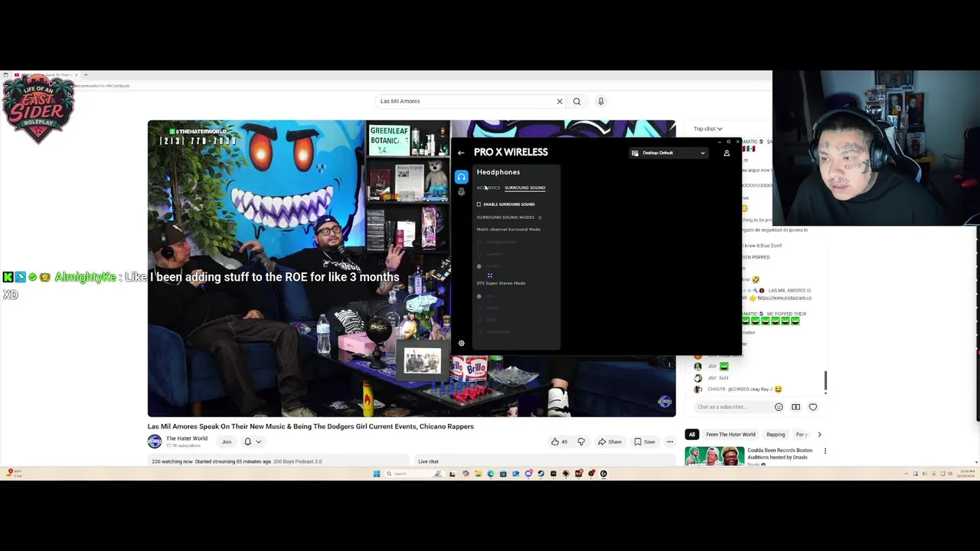This screenshot has height=551, width=980.
Task: Click the live chat scrollbar
Action: pos(826,380)
